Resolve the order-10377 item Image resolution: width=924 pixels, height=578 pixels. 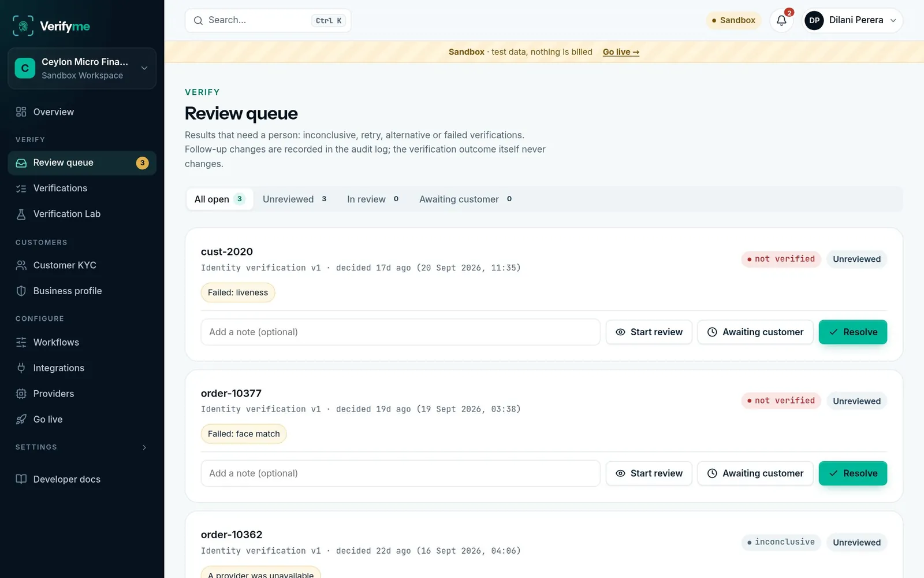coord(853,473)
